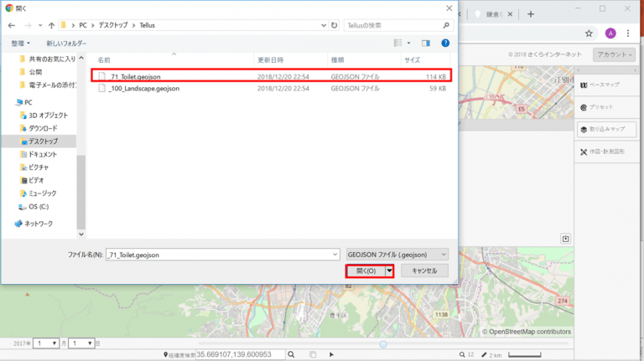
Task: Open the 共有のお気に入り folder
Action: (x=48, y=59)
